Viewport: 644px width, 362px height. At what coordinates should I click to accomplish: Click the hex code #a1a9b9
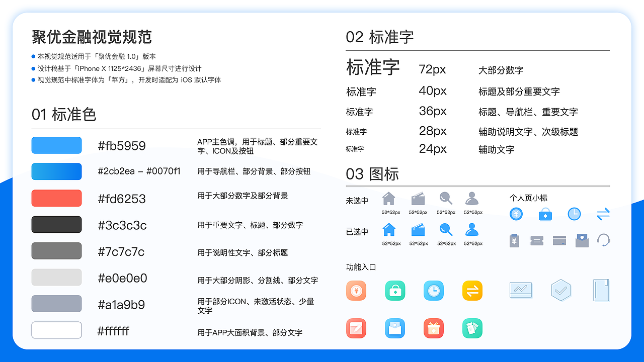[x=121, y=305]
